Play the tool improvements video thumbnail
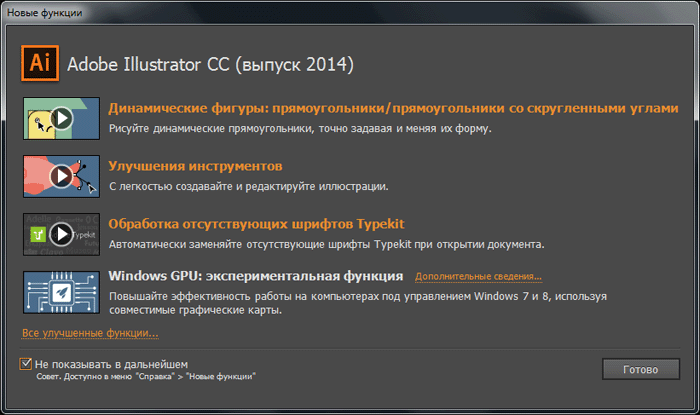Image resolution: width=700 pixels, height=415 pixels. coord(62,176)
